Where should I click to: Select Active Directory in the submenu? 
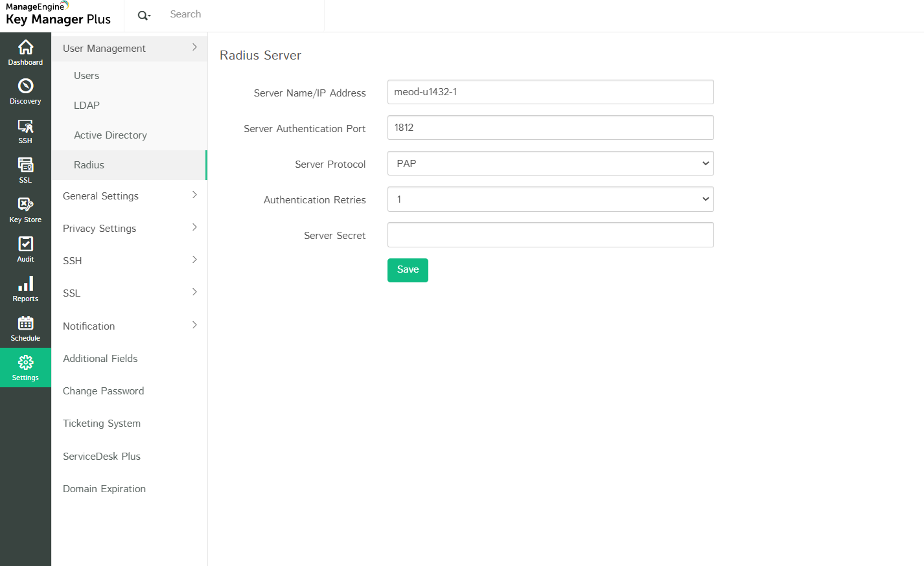coord(110,135)
